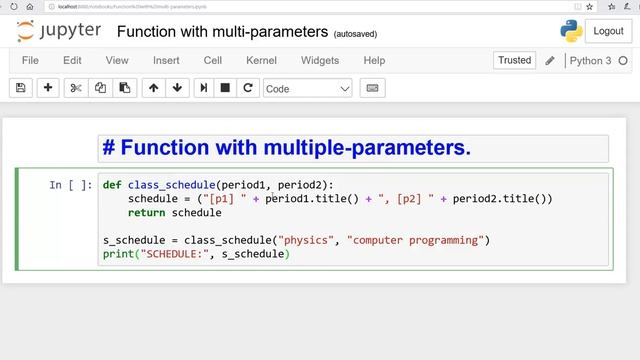Viewport: 640px width, 360px height.
Task: Click the Trusted notebook button
Action: pyautogui.click(x=514, y=60)
